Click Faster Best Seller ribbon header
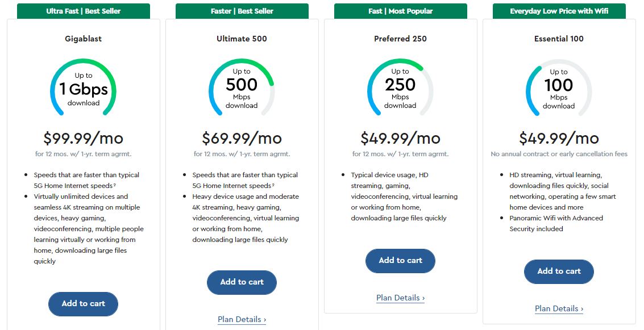This screenshot has height=330, width=644. (x=242, y=10)
